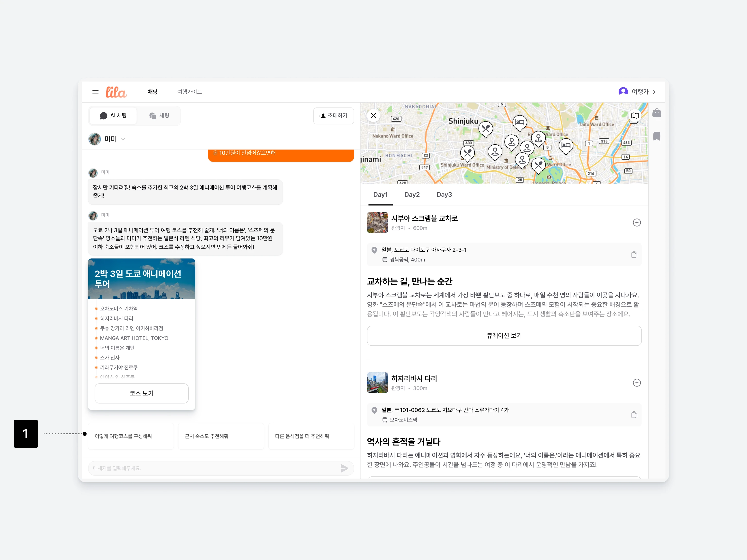The height and width of the screenshot is (560, 747).
Task: Add 시부야 스크램블 교차로 with plus icon
Action: (637, 222)
